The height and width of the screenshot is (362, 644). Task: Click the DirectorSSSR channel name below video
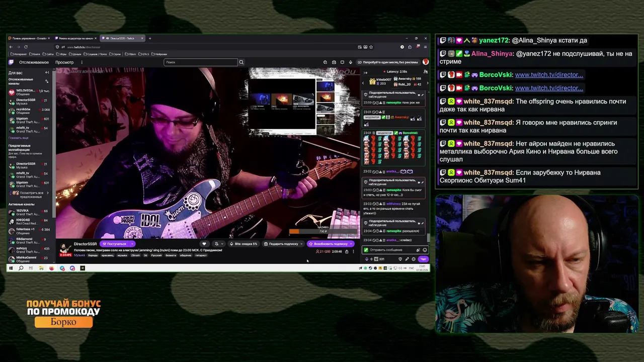click(x=85, y=244)
